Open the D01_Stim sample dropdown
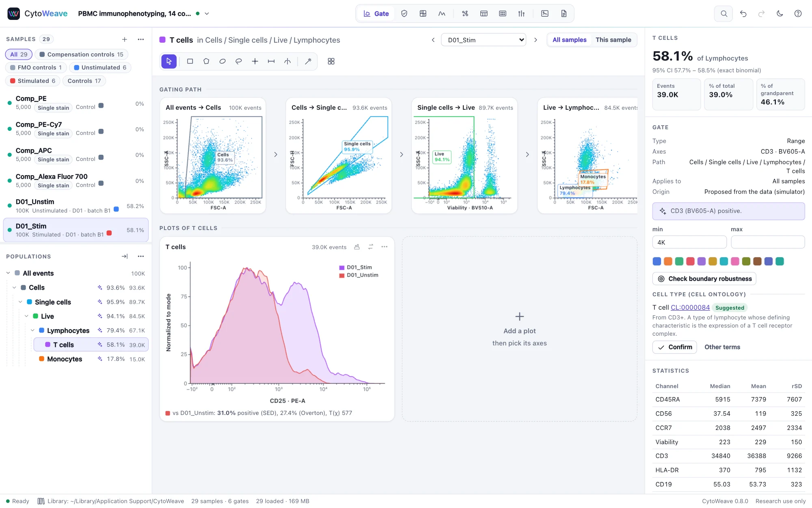Viewport: 812px width, 508px height. [x=484, y=40]
